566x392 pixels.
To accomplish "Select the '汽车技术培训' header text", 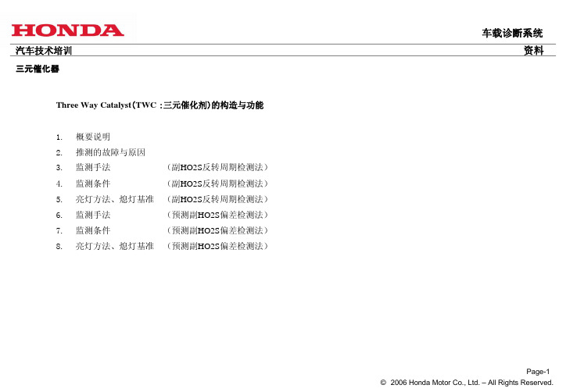I will pos(44,51).
